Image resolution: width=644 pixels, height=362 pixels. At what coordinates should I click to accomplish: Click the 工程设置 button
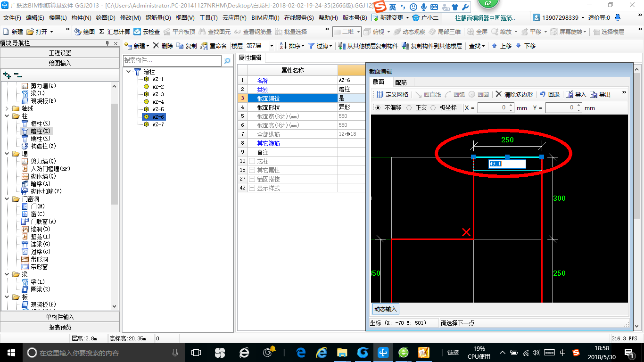[60, 53]
